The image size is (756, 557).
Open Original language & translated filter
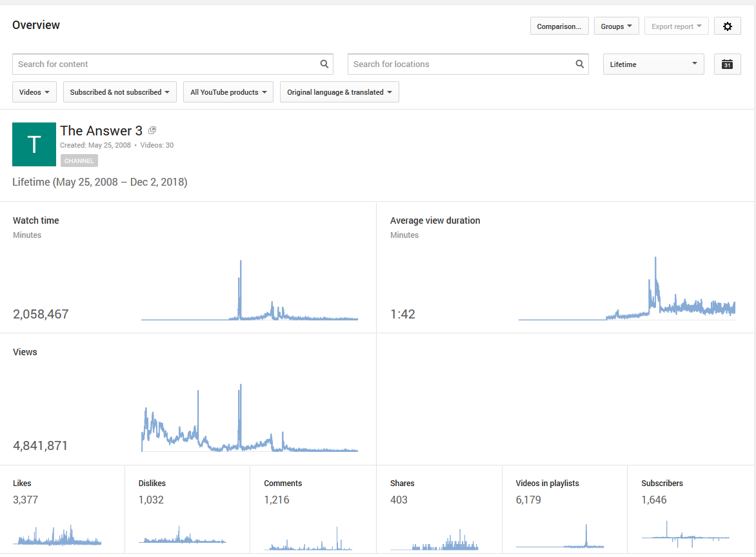pyautogui.click(x=339, y=92)
